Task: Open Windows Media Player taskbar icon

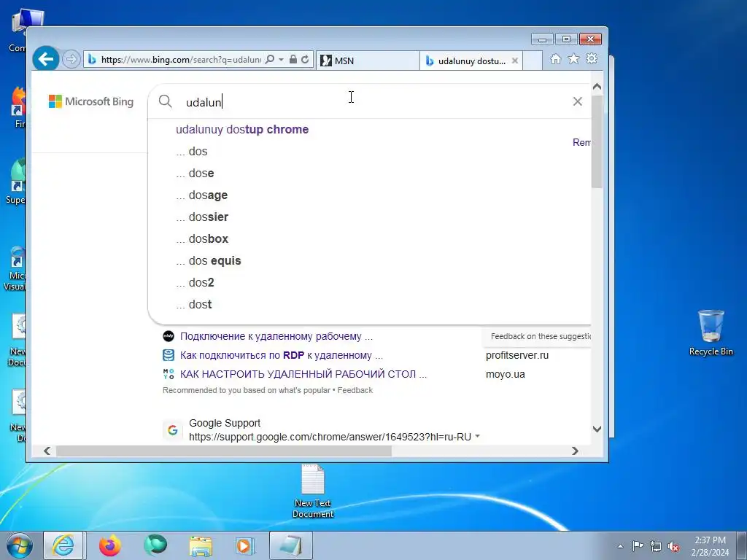Action: click(x=245, y=545)
